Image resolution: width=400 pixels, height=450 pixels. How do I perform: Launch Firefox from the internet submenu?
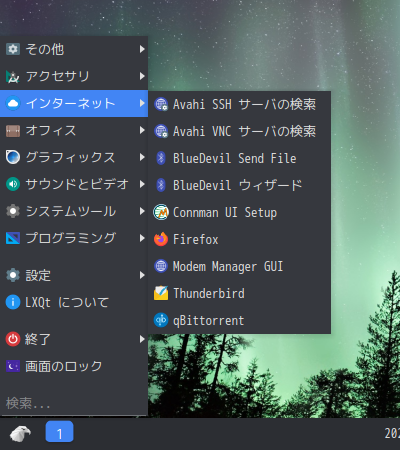pyautogui.click(x=239, y=239)
